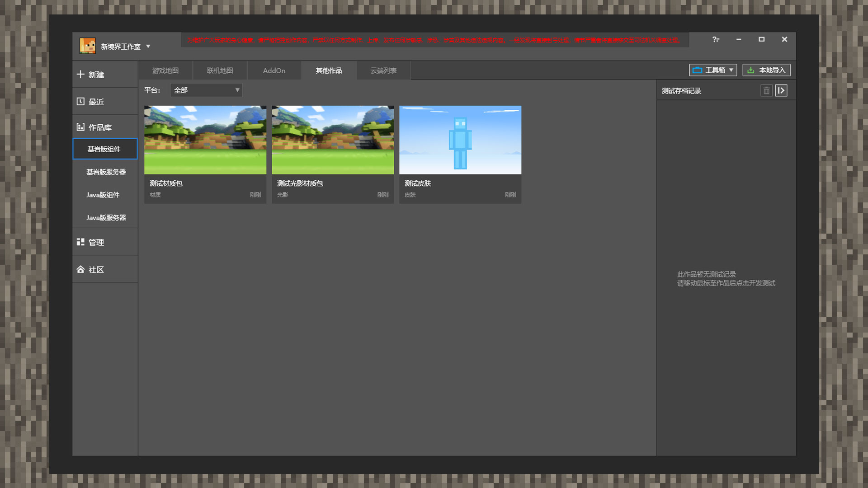Open the 管理 management section

105,242
